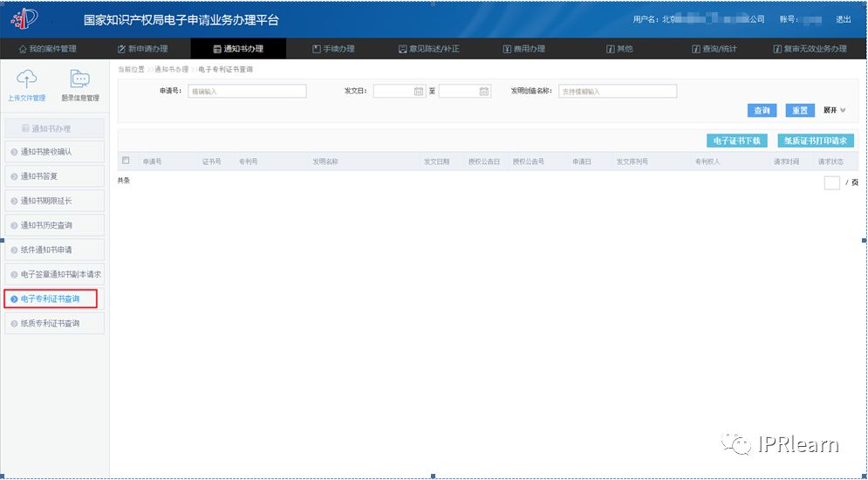Click the 共条 record count text
This screenshot has width=868, height=480.
[124, 181]
